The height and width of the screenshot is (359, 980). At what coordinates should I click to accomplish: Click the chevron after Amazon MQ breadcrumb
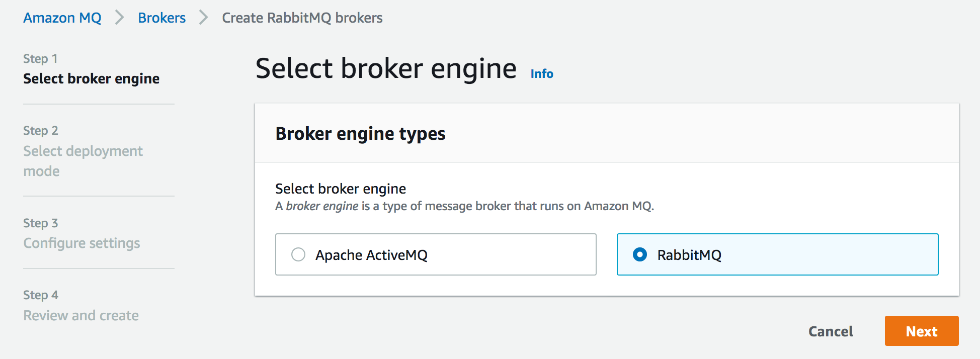pyautogui.click(x=120, y=18)
